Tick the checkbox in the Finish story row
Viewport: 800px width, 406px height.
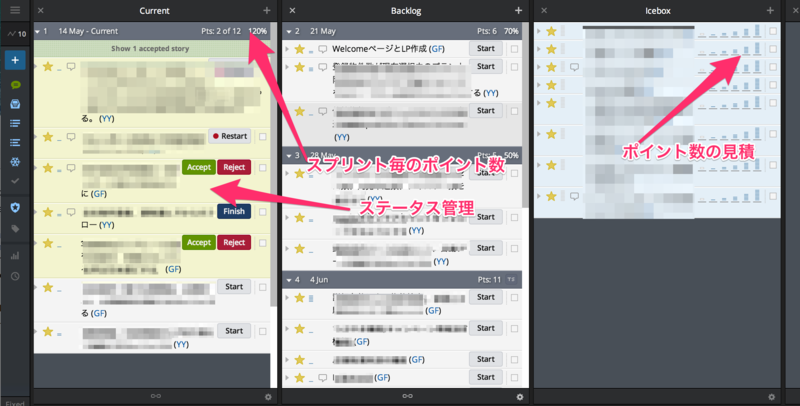click(262, 212)
